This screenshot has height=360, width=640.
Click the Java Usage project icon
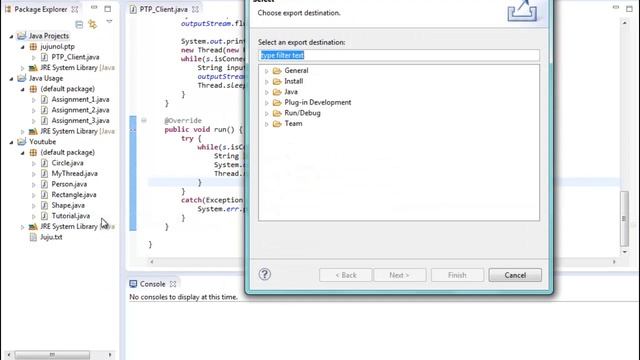click(22, 78)
